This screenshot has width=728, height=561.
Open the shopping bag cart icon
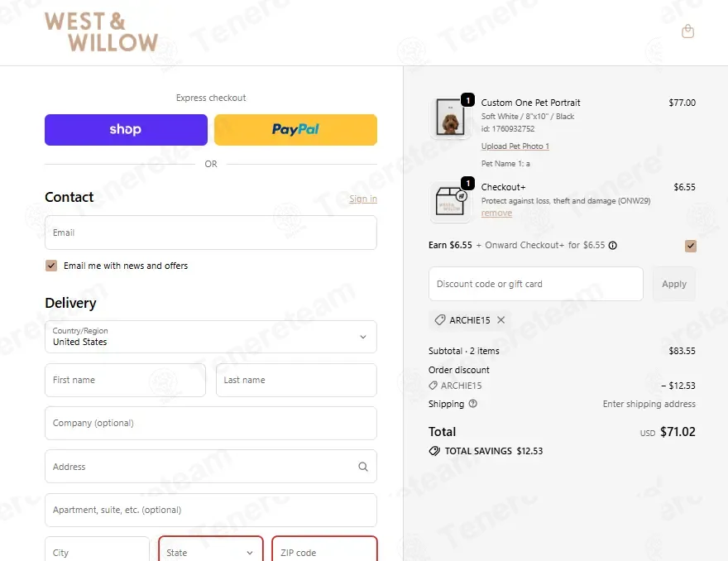pos(687,31)
